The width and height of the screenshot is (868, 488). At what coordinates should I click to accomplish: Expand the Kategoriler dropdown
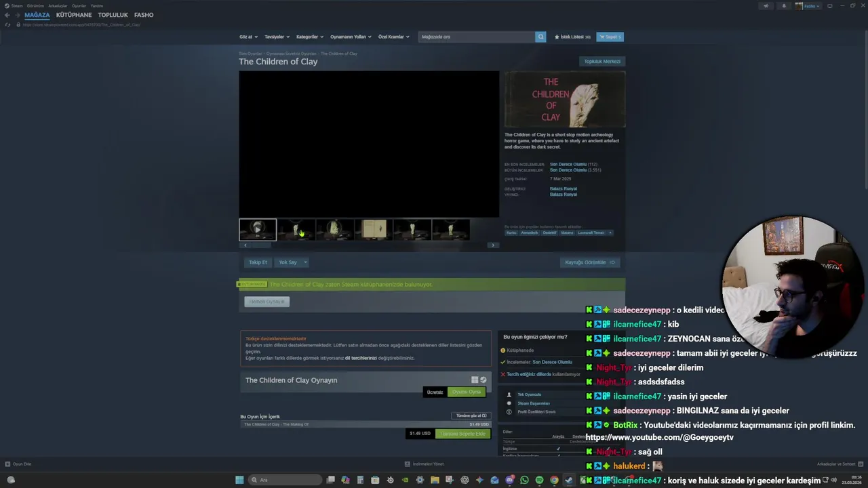point(310,37)
